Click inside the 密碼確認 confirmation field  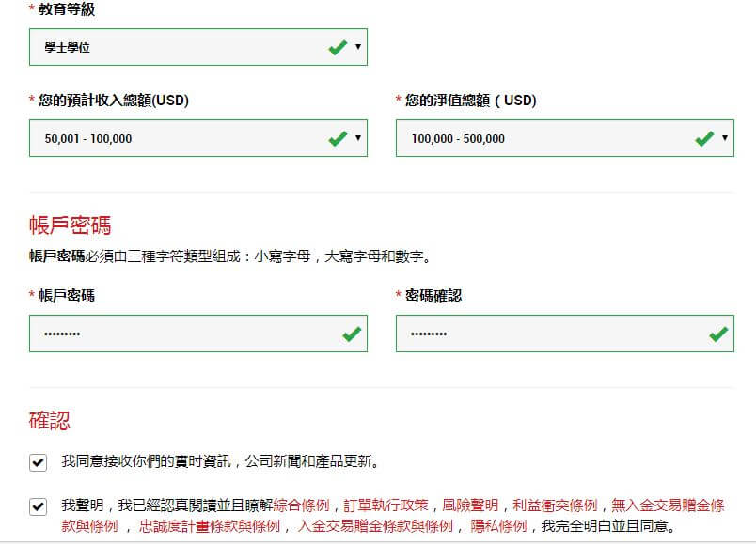tap(536, 334)
